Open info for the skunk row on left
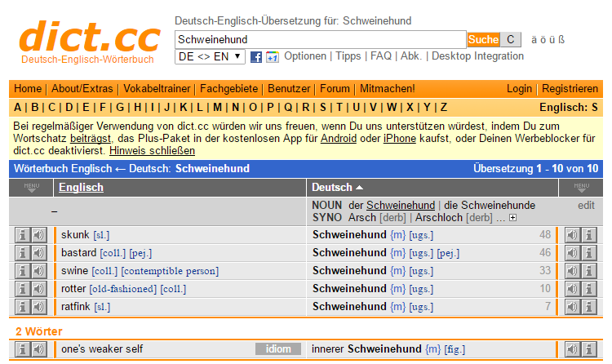612x364 pixels. point(23,235)
